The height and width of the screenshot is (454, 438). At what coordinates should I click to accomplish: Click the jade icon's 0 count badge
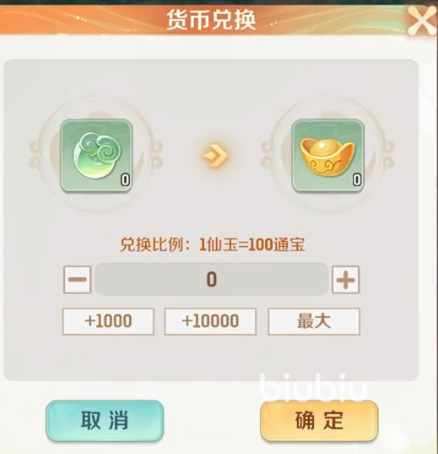(x=125, y=180)
